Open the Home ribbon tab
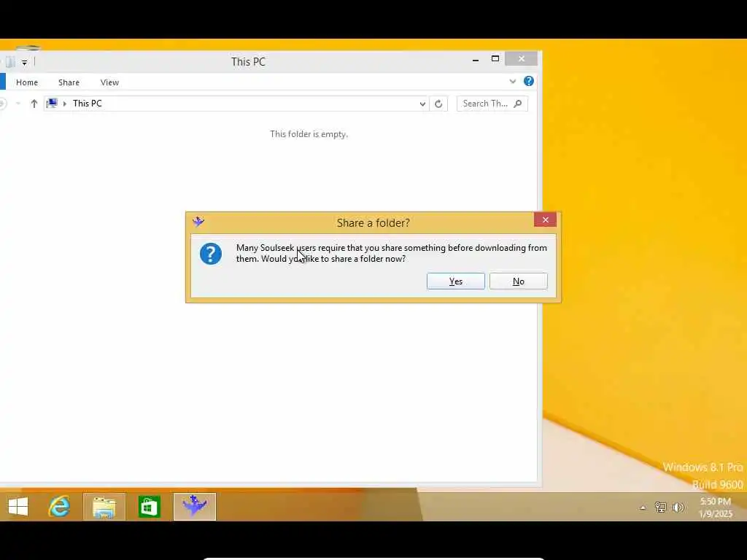The image size is (747, 560). coord(27,82)
